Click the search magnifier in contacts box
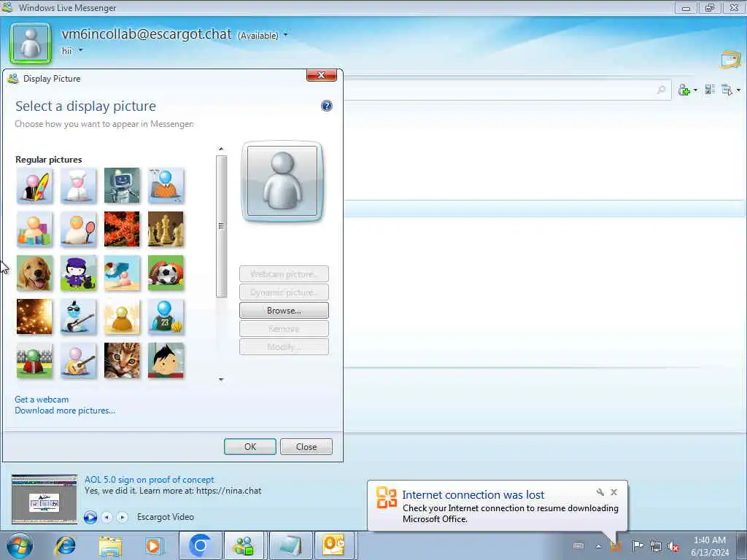747x560 pixels. click(661, 90)
